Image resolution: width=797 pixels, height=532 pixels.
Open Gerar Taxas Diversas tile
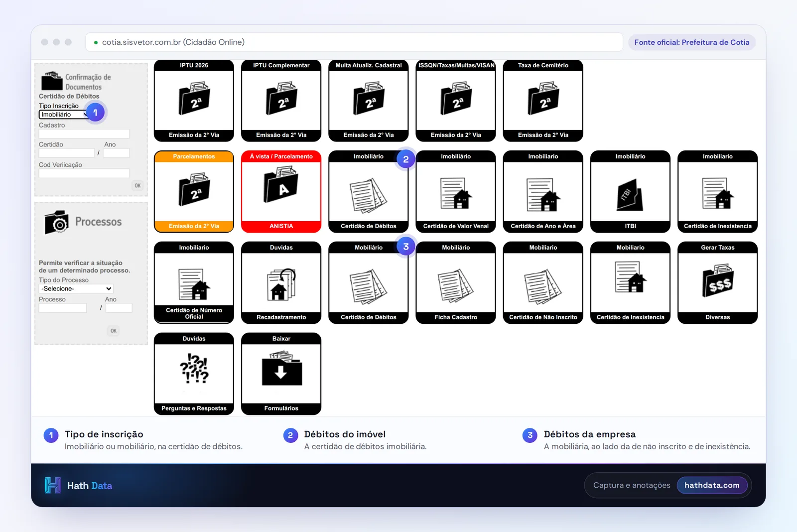click(x=718, y=283)
